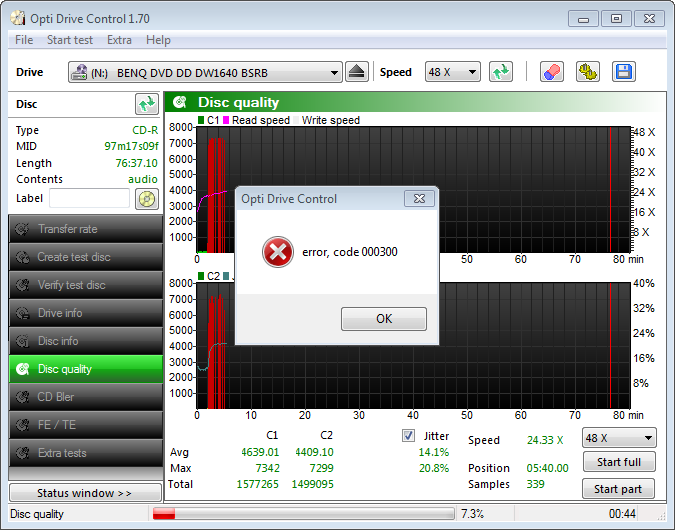675x530 pixels.
Task: Click the Opti Drive Control title bar app icon
Action: (18, 18)
